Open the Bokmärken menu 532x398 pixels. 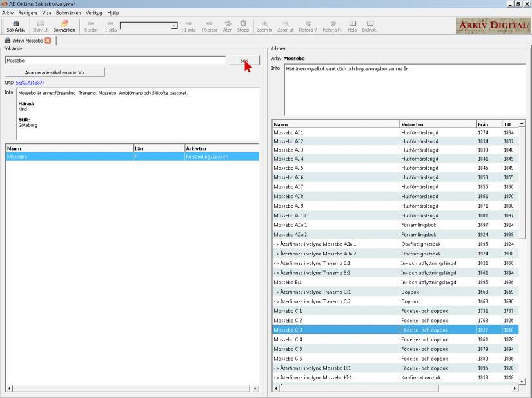[x=68, y=13]
